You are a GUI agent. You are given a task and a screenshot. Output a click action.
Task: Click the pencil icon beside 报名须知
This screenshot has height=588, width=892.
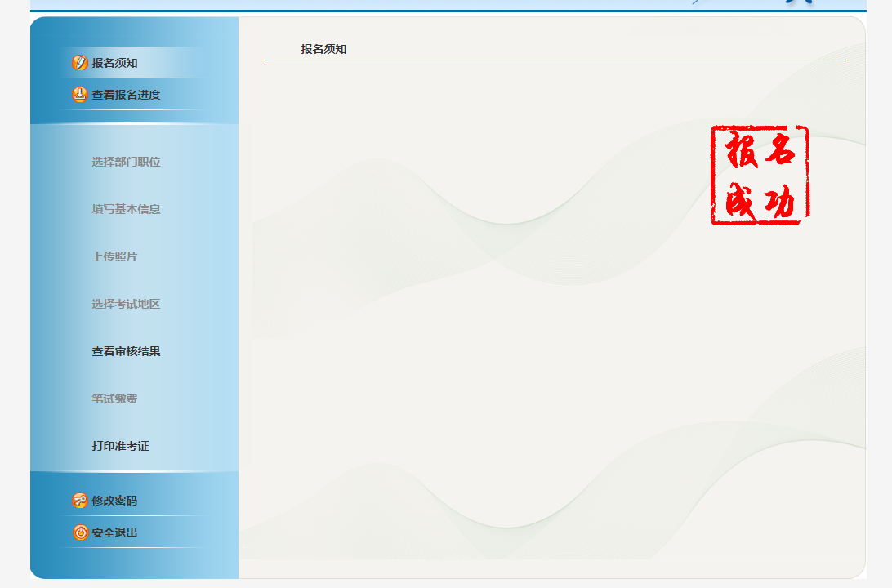(x=79, y=63)
